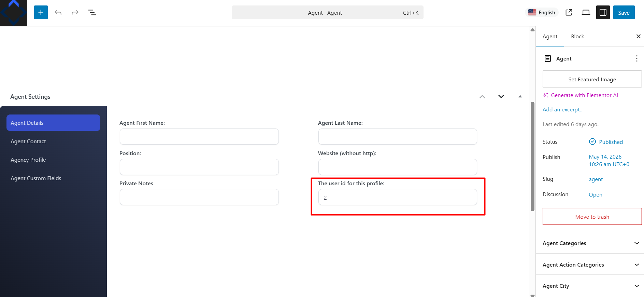Set the featured image

(592, 79)
